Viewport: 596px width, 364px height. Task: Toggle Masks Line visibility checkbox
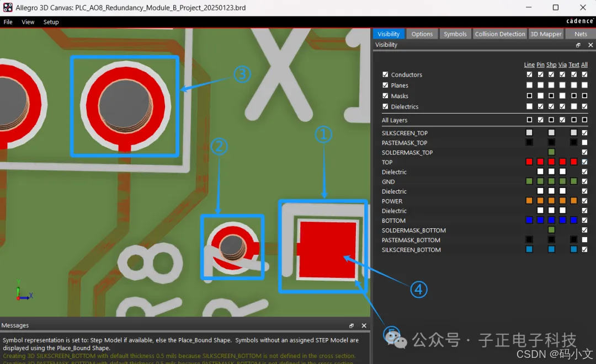click(x=529, y=96)
